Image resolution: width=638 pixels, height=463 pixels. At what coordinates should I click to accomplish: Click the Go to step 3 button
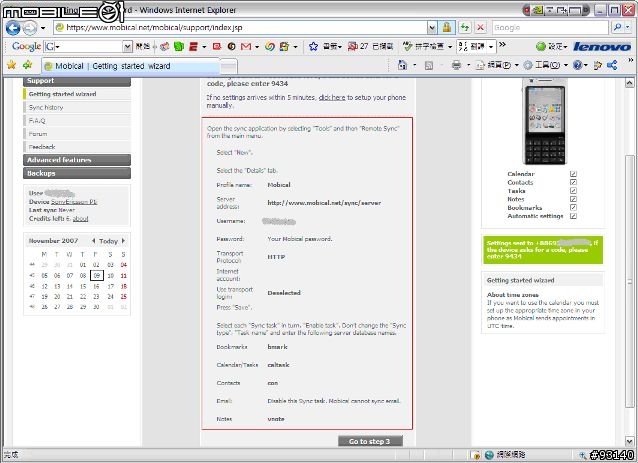(x=370, y=441)
